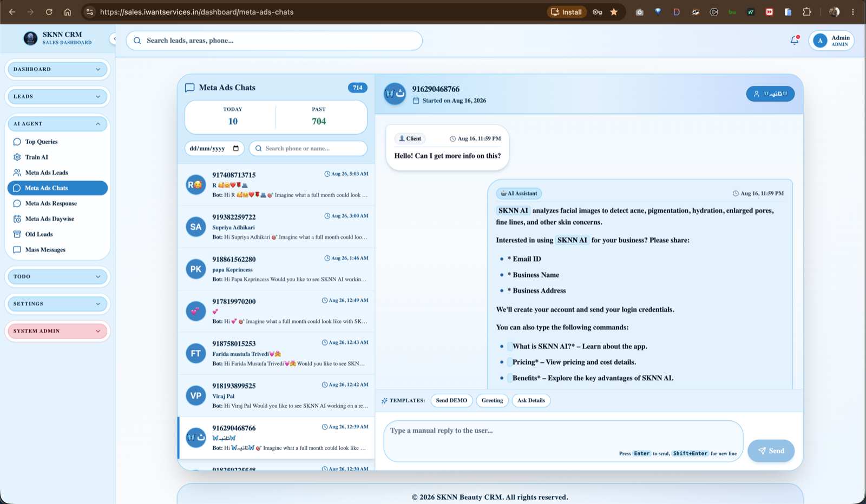Open Meta Ads Daywise page
866x504 pixels.
click(57, 219)
